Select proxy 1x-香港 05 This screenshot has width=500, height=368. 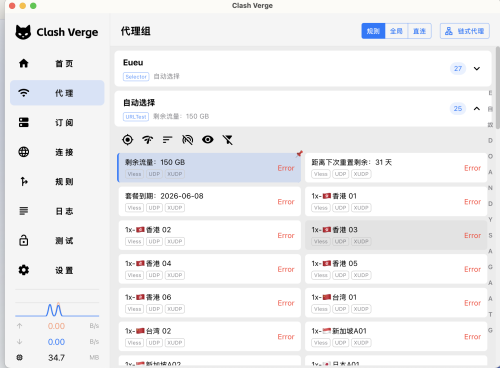396,269
